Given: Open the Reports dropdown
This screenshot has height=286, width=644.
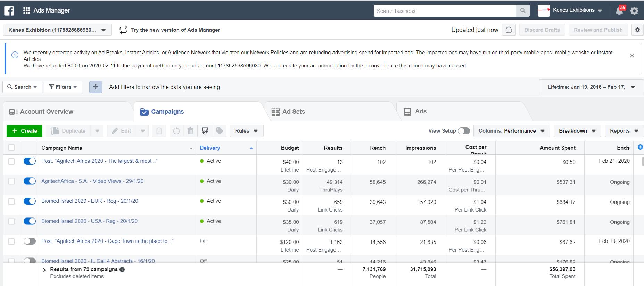Looking at the screenshot, I should tap(624, 131).
